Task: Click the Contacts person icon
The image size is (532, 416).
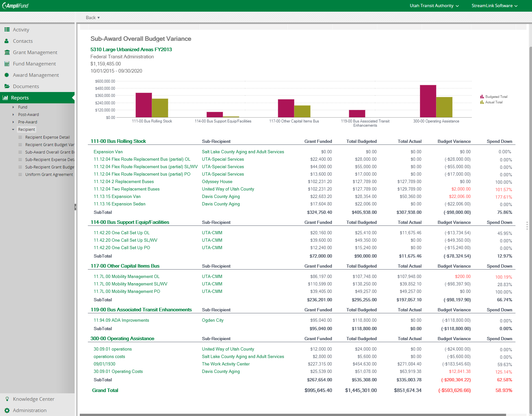Action: pyautogui.click(x=7, y=41)
